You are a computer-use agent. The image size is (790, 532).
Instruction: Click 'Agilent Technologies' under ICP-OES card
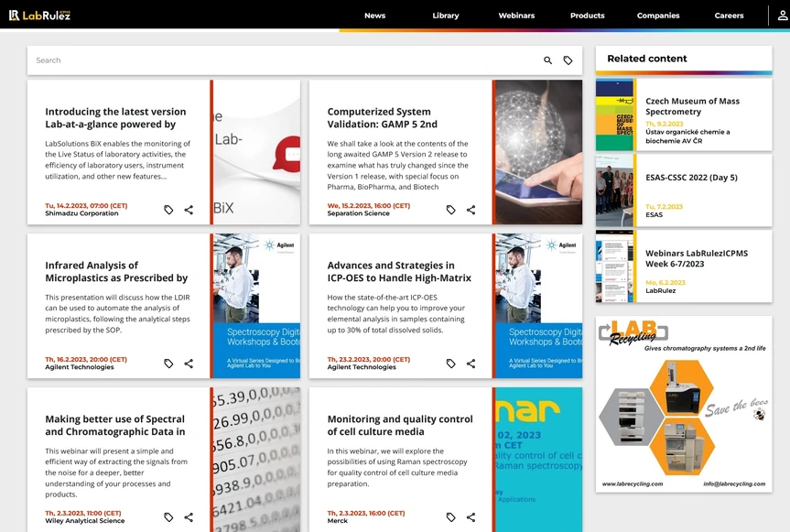pyautogui.click(x=362, y=367)
